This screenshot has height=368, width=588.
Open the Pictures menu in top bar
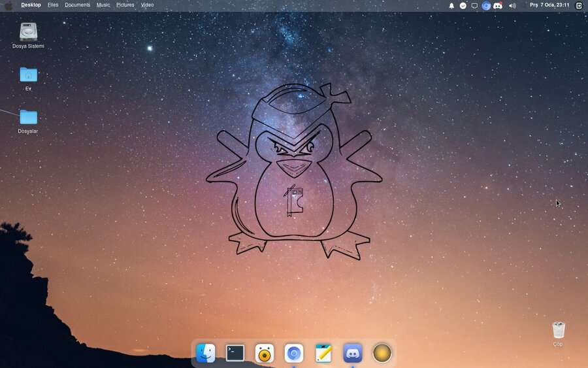pyautogui.click(x=125, y=5)
